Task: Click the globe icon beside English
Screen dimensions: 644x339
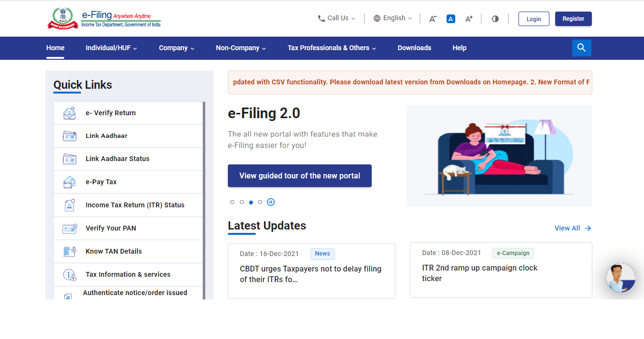Action: pyautogui.click(x=377, y=18)
